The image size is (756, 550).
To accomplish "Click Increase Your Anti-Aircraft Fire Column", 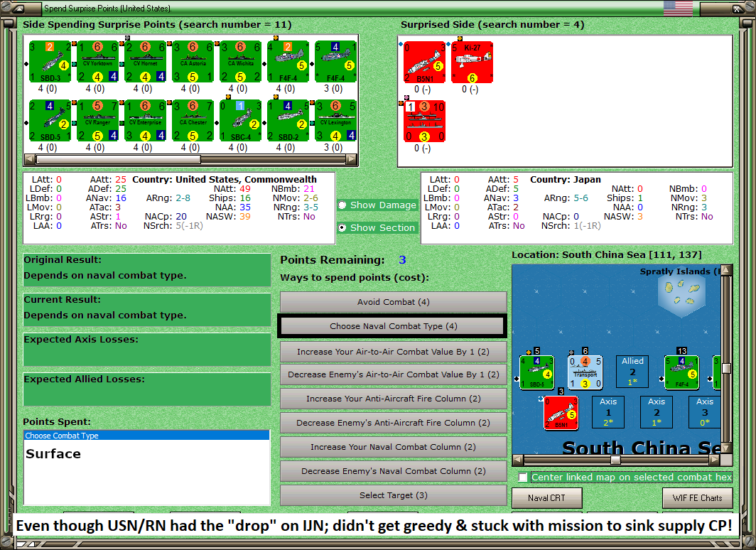I will tap(394, 399).
